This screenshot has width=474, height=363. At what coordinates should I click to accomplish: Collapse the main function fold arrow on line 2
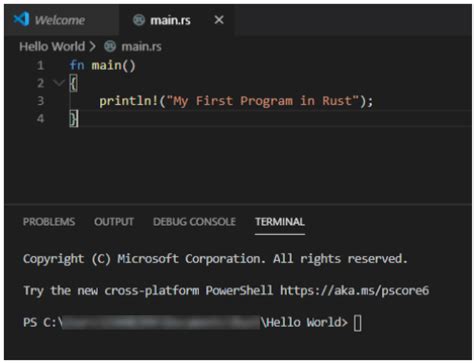tap(59, 82)
